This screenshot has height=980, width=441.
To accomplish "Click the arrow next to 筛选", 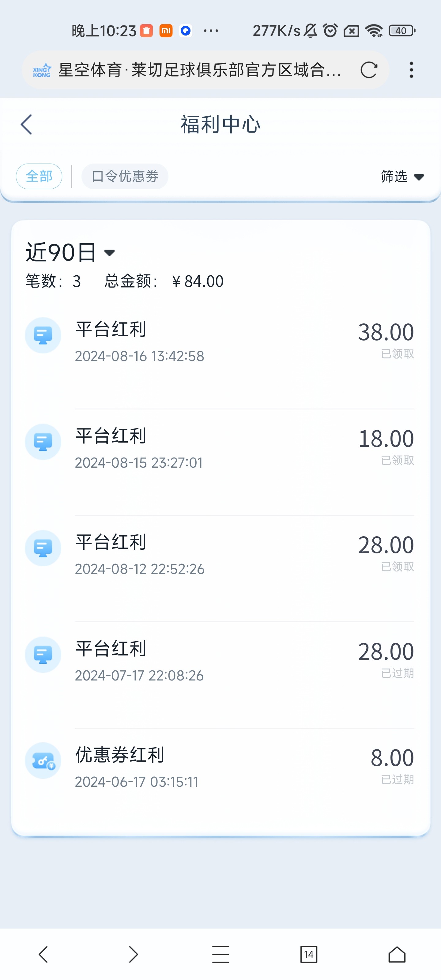I will [419, 177].
